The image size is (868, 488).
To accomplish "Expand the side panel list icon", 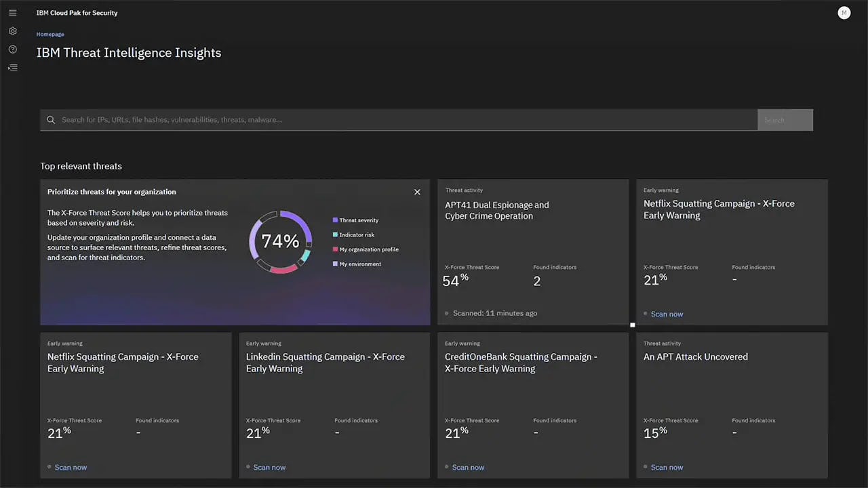I will click(13, 68).
